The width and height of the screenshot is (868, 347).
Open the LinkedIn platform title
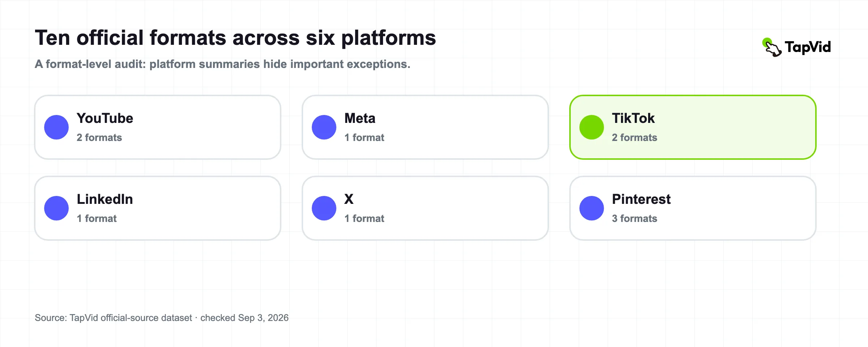coord(105,199)
